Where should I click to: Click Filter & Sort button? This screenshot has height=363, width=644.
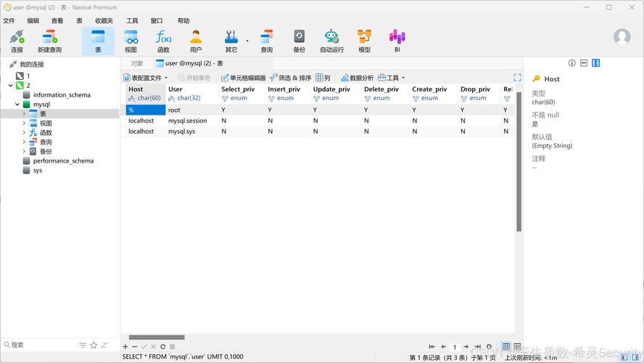290,78
